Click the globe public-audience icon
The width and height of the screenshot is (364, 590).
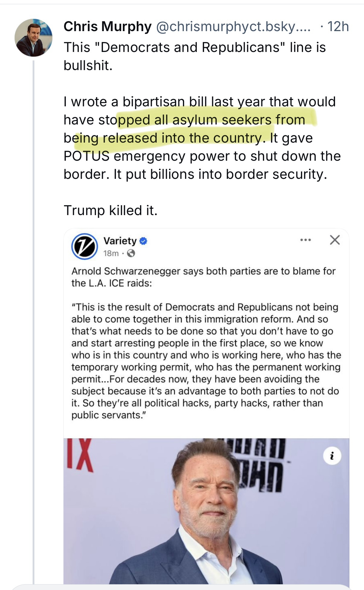click(131, 253)
